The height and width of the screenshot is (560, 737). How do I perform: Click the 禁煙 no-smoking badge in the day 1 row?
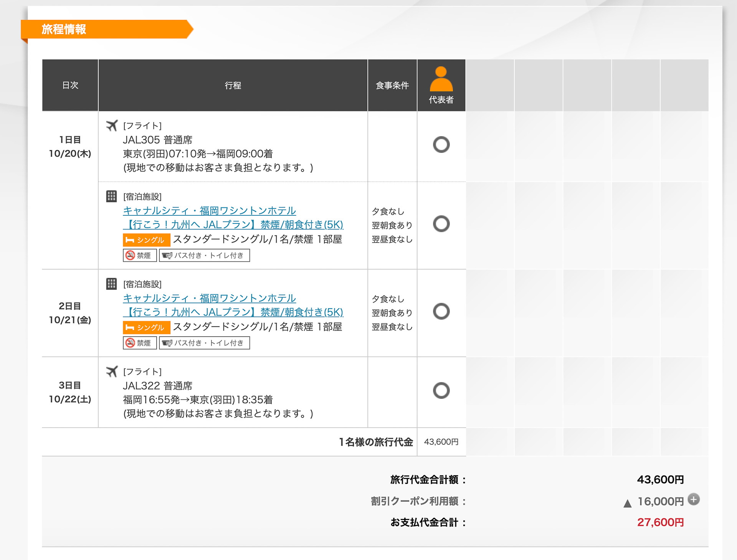(140, 255)
